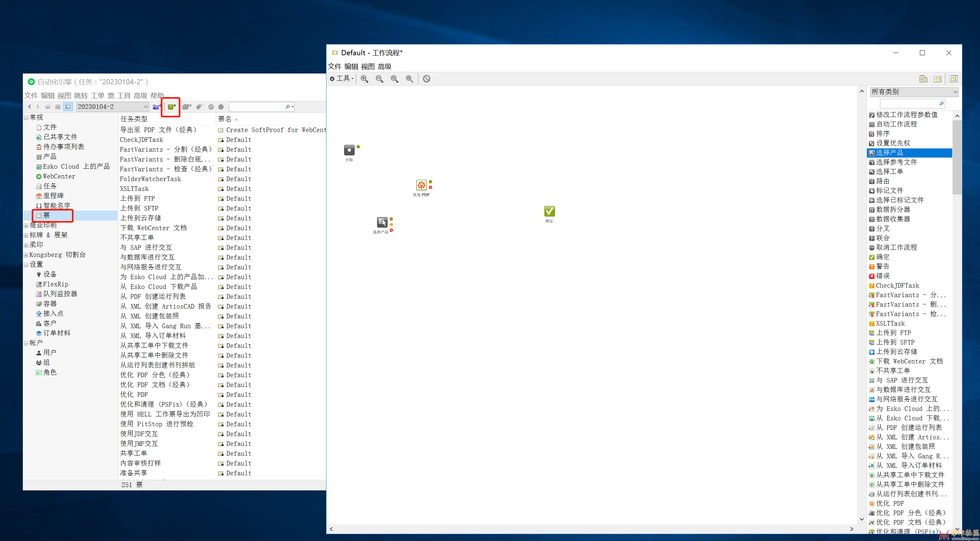
Task: Select the 开始 start node on canvas
Action: point(349,150)
